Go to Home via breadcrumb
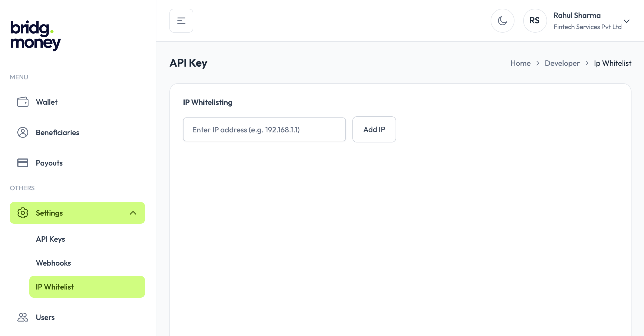 (520, 63)
